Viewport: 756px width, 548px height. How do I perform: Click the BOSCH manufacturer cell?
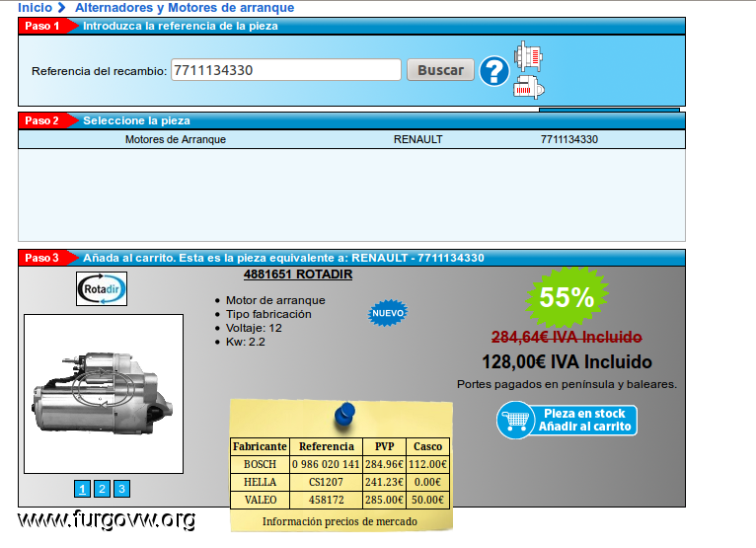(260, 464)
